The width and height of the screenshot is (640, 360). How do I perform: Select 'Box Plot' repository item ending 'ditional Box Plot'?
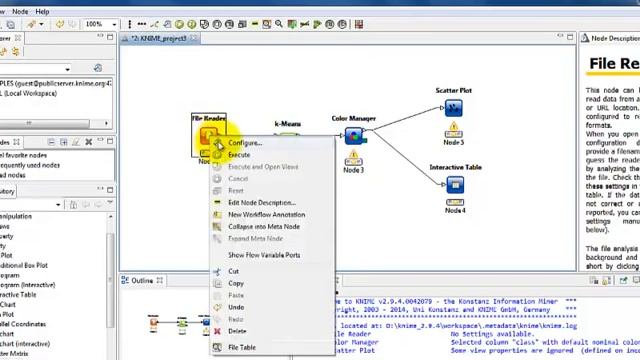pos(24,265)
